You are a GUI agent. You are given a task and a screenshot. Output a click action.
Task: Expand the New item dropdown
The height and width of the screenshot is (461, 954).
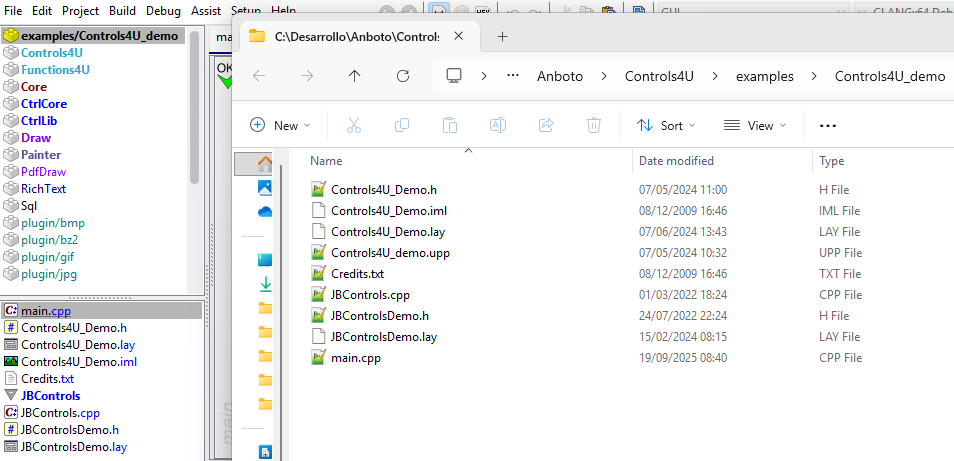point(280,125)
